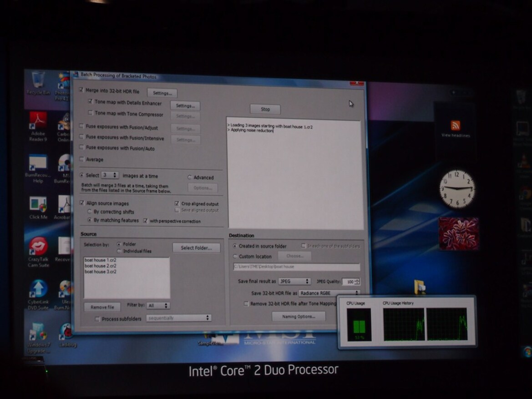Select the Custom location radio button

(235, 256)
